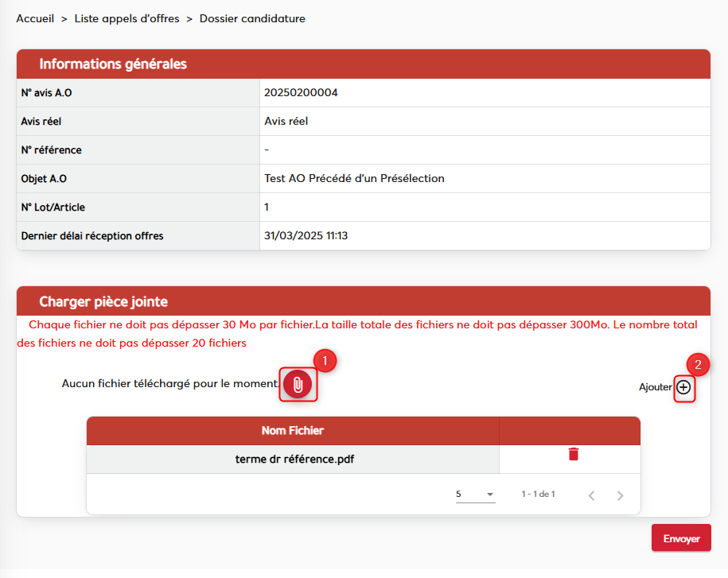This screenshot has width=728, height=578.
Task: Select the terme dr référence.pdf file row
Action: 294,460
